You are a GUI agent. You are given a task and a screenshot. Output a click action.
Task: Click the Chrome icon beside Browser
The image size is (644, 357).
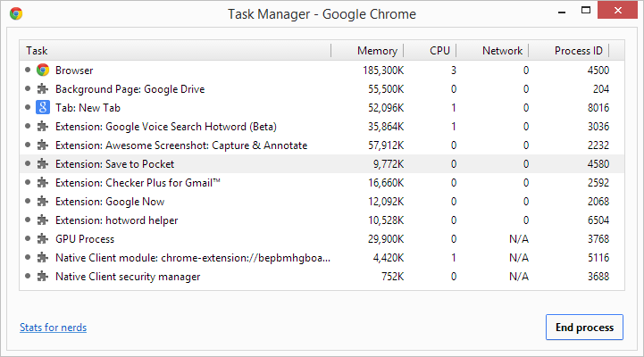[43, 71]
